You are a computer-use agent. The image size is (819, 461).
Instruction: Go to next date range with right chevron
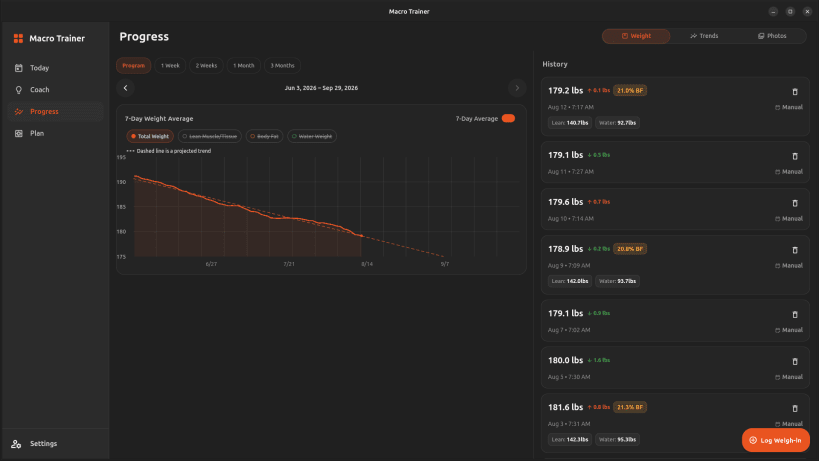517,88
